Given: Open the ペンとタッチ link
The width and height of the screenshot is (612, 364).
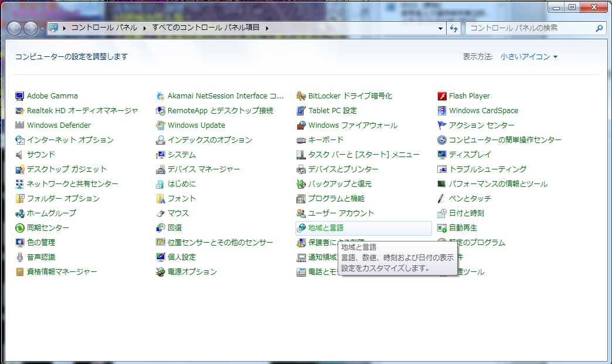Looking at the screenshot, I should [470, 199].
